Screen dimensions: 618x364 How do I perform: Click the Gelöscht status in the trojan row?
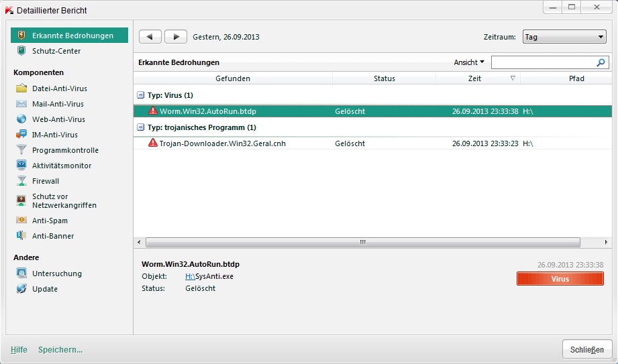(350, 143)
